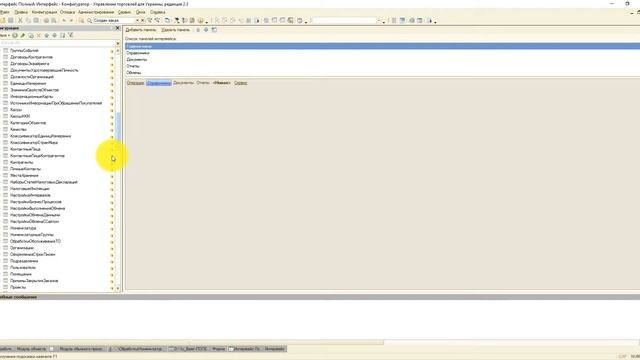Select ЗначенияСвойствОбъектов in configuration tree
Screen dimensions: 640x360
[x=34, y=90]
